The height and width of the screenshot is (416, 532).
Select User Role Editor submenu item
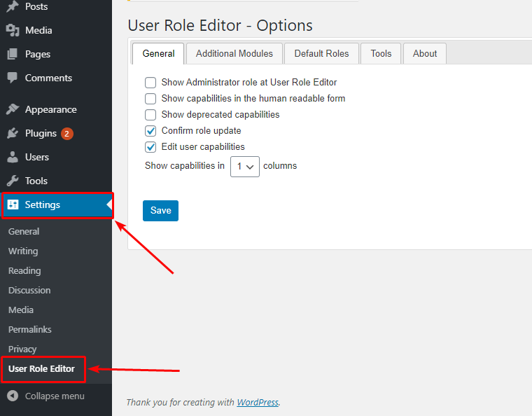coord(41,368)
